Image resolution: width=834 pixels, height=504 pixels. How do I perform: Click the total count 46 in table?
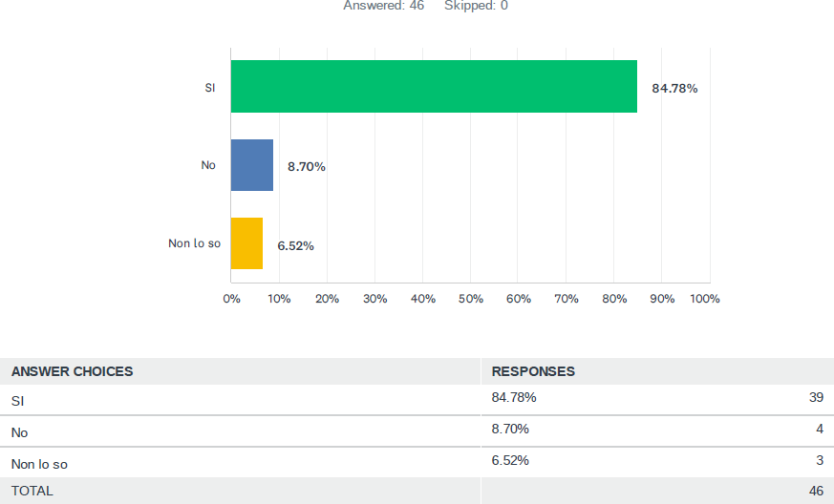816,491
